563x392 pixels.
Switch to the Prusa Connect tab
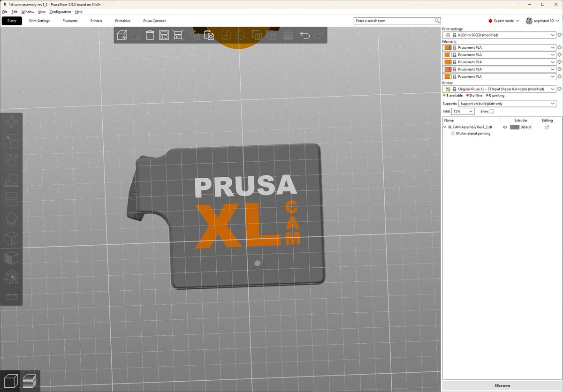pyautogui.click(x=154, y=21)
